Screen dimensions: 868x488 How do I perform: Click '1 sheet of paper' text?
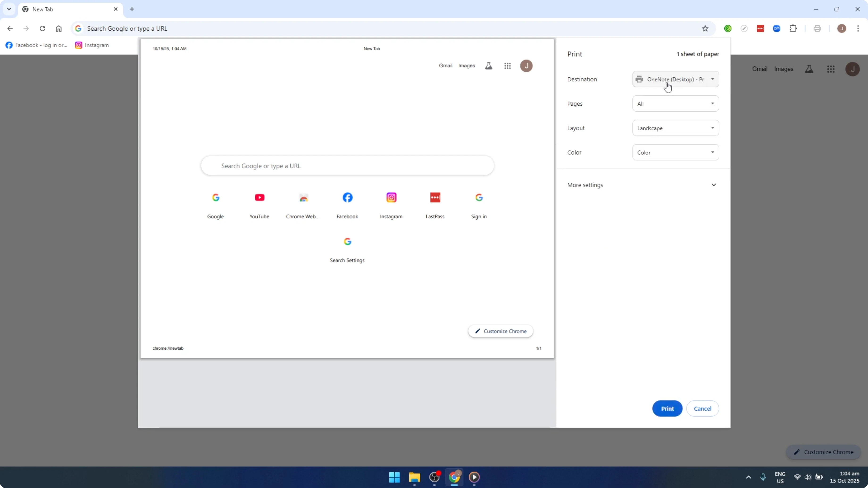point(698,54)
